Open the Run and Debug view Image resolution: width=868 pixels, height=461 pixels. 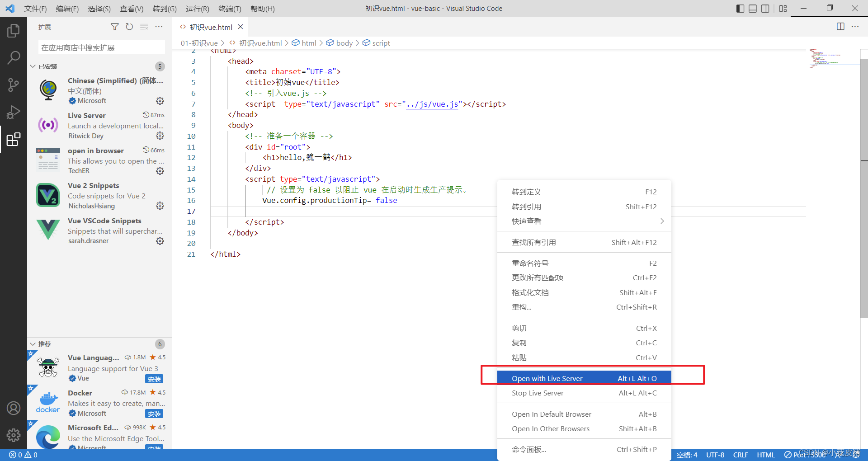tap(14, 112)
